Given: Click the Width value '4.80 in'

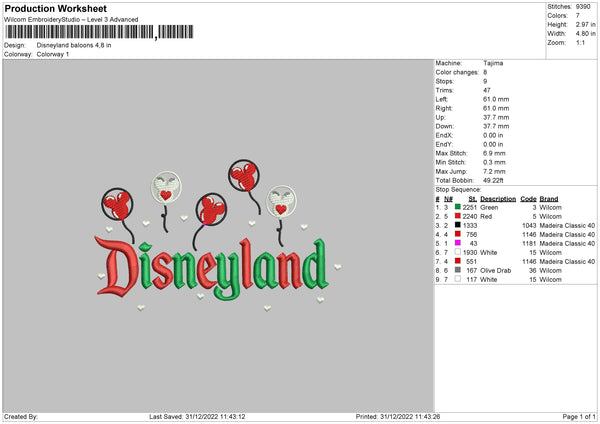Looking at the screenshot, I should [585, 34].
